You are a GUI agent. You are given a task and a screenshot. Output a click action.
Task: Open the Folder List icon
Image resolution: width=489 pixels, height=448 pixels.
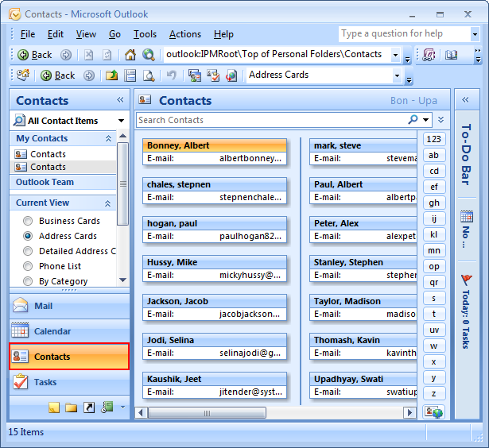(x=71, y=407)
